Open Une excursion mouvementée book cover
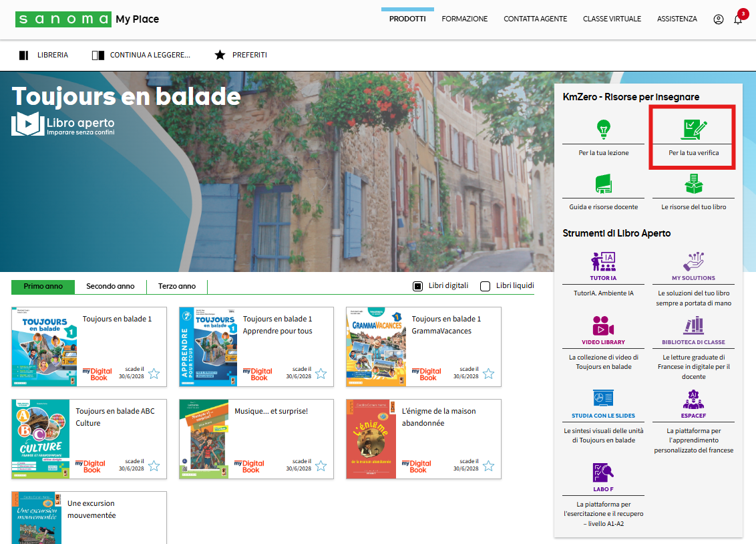 pos(37,518)
